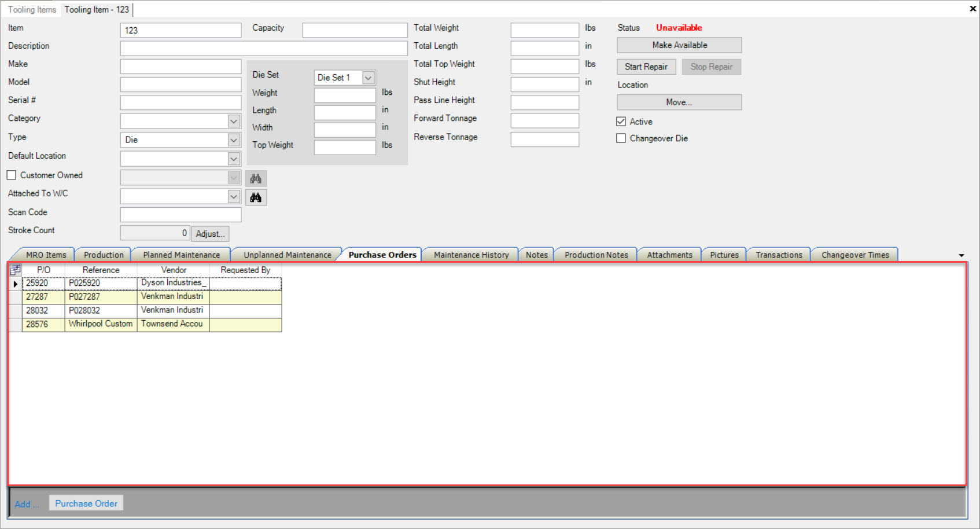Image resolution: width=980 pixels, height=529 pixels.
Task: Click the Adjust... stroke count button
Action: click(210, 234)
